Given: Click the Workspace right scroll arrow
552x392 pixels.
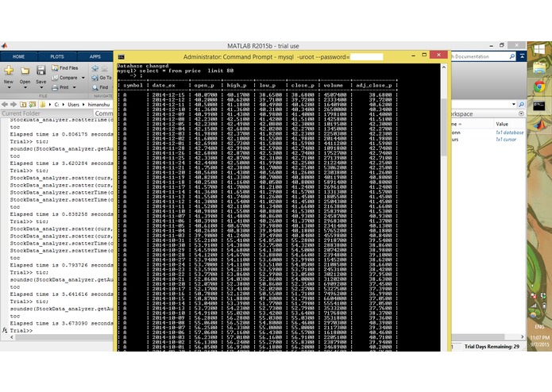Looking at the screenshot, I should (522, 336).
